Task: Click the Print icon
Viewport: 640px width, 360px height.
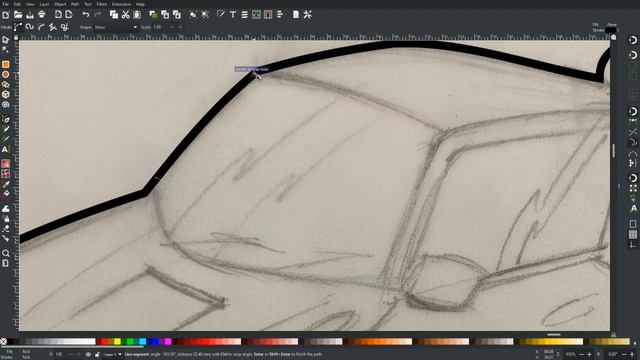Action: [42, 15]
